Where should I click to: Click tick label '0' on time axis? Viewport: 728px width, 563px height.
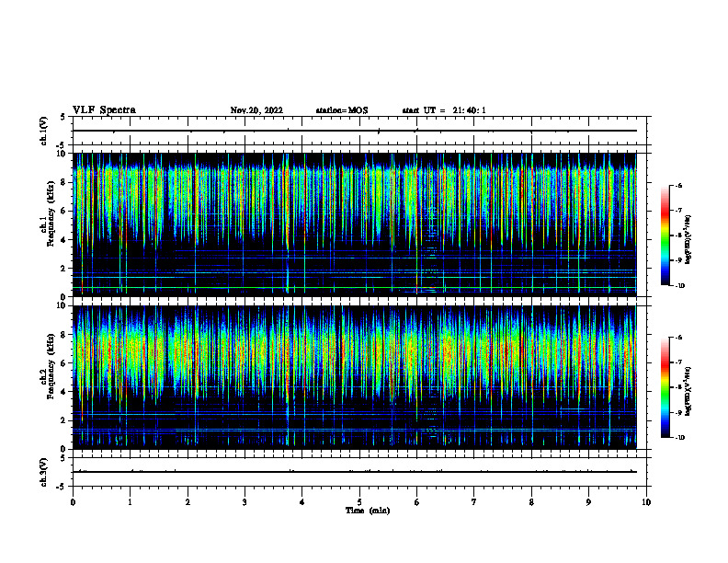pos(73,502)
